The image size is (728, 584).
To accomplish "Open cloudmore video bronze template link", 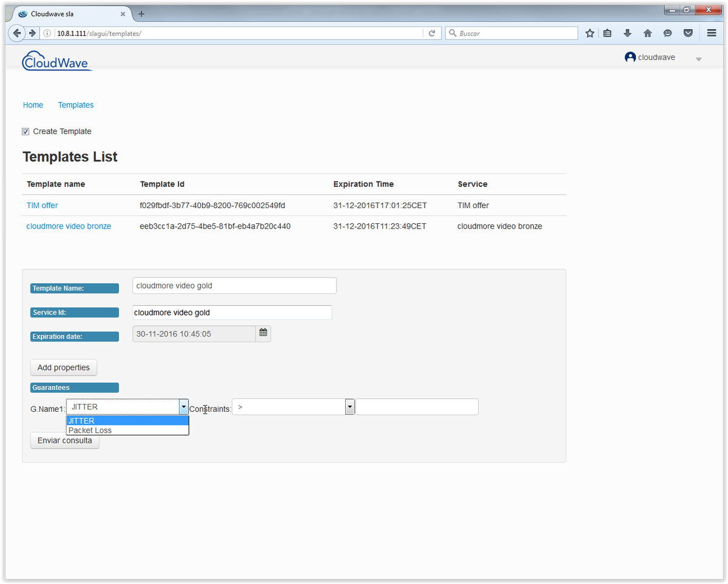I will click(x=69, y=226).
